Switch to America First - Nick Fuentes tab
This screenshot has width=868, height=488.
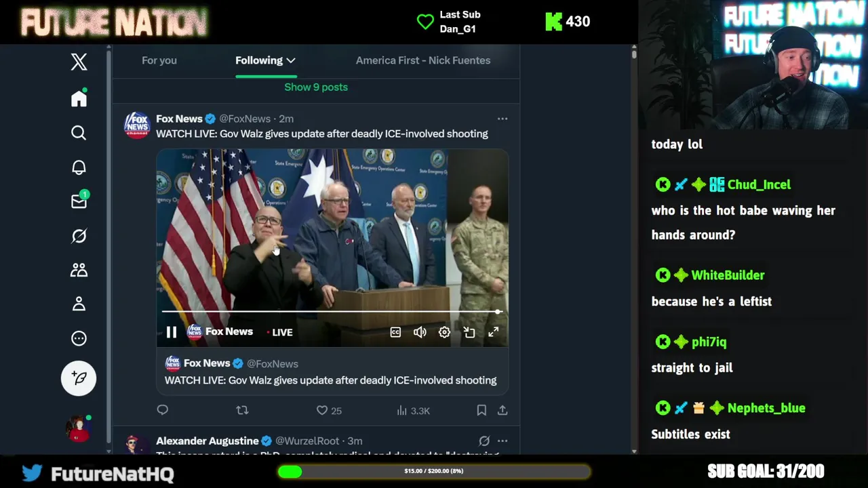[423, 60]
